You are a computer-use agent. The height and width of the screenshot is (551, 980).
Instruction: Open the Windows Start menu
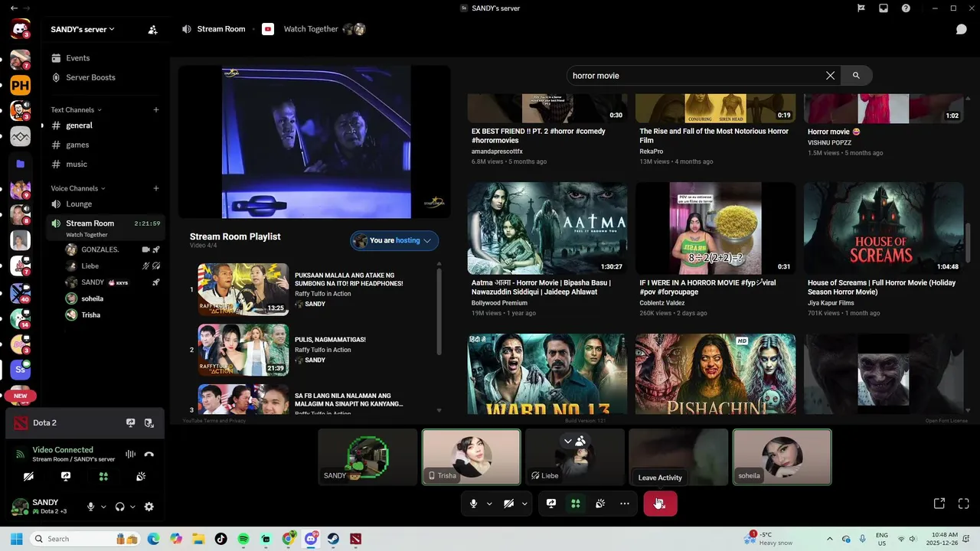(x=16, y=539)
